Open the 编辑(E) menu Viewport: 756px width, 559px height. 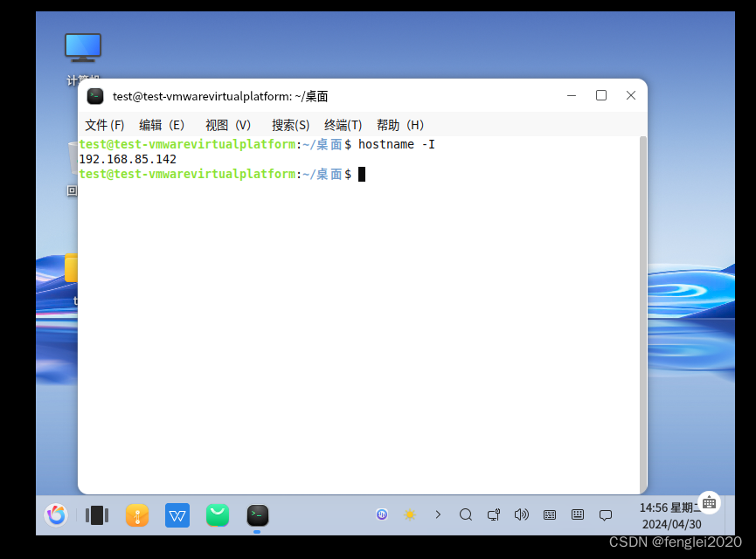(x=162, y=125)
